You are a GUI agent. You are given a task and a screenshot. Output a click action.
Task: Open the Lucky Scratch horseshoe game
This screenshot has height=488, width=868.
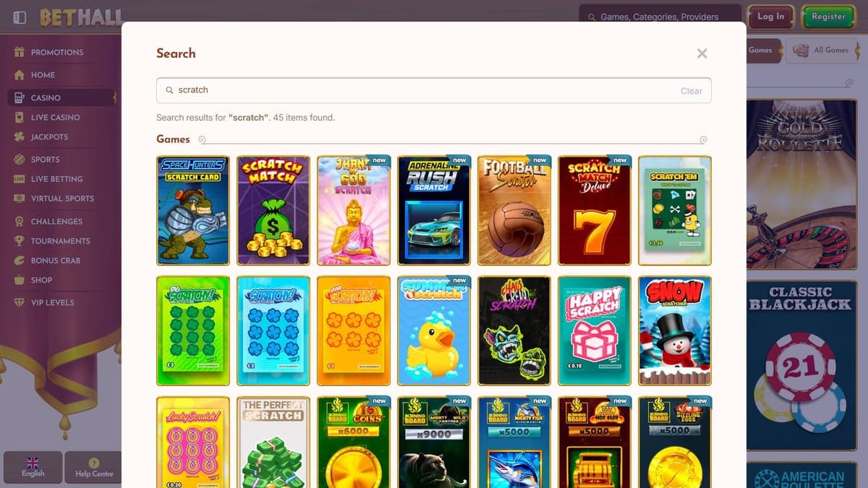click(x=193, y=442)
